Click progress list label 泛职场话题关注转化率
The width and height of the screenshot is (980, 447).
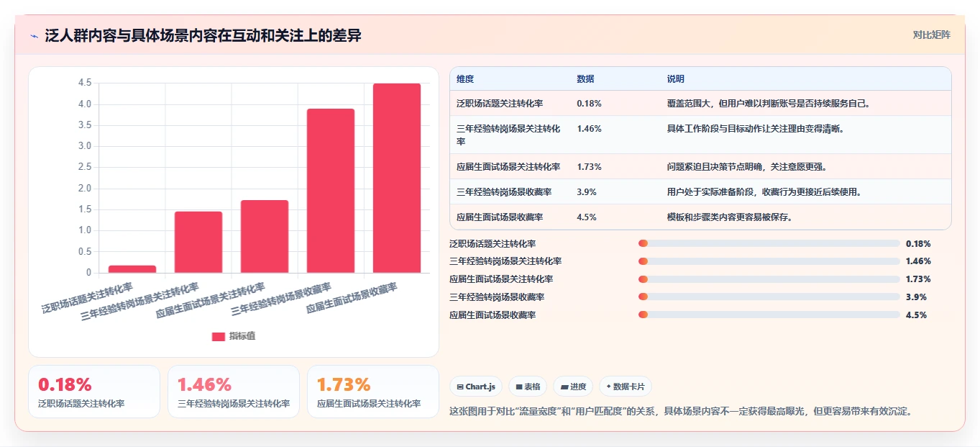(493, 243)
